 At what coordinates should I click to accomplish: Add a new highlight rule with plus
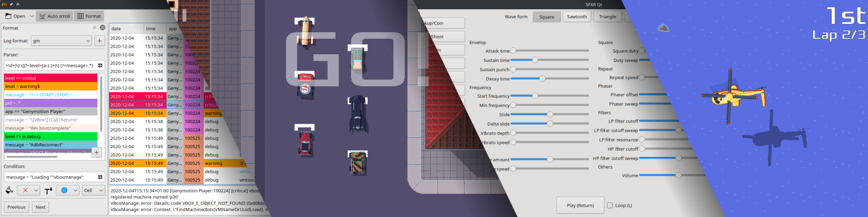(97, 152)
